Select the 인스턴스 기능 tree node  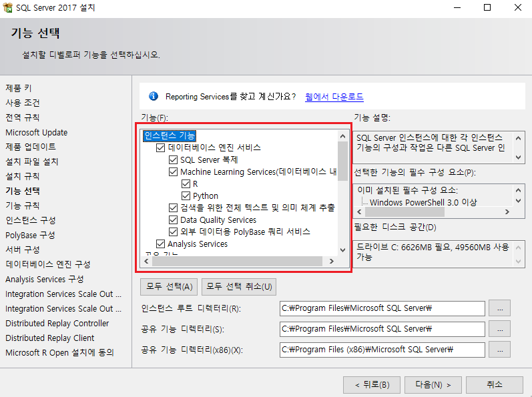(x=170, y=135)
